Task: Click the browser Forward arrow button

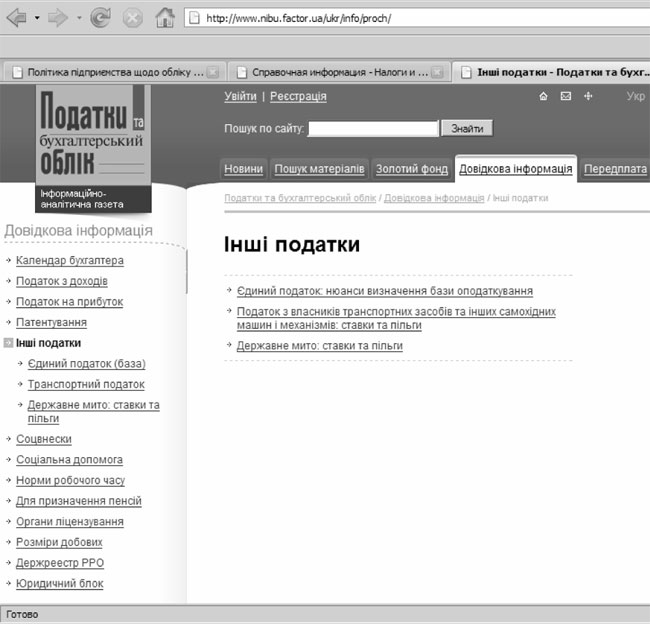Action: click(x=59, y=18)
